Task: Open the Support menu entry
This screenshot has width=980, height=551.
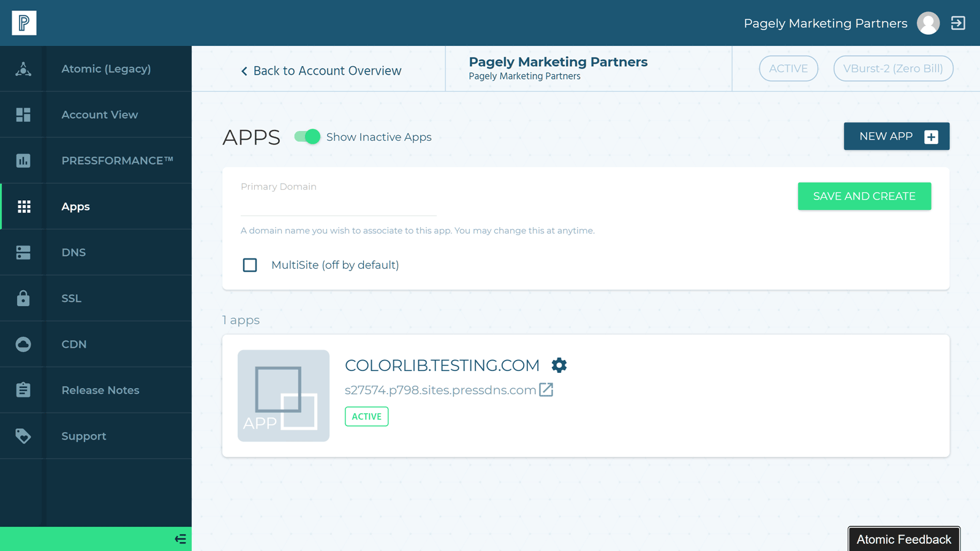Action: pos(83,436)
